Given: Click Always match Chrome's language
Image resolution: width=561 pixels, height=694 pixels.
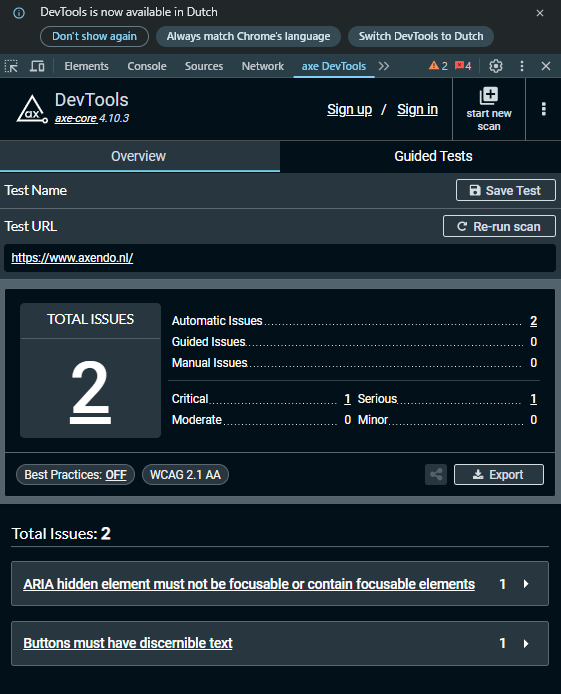Looking at the screenshot, I should click(248, 36).
